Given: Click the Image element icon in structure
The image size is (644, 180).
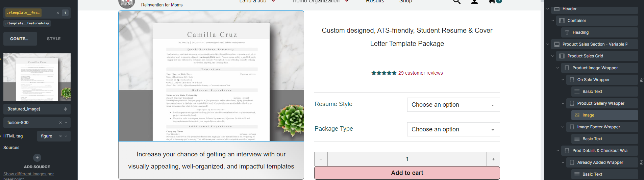Looking at the screenshot, I should (577, 115).
